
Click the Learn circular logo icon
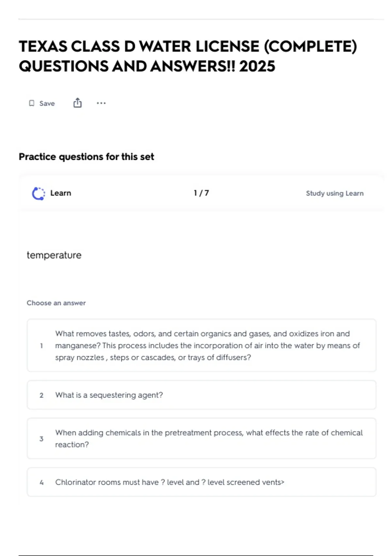39,193
